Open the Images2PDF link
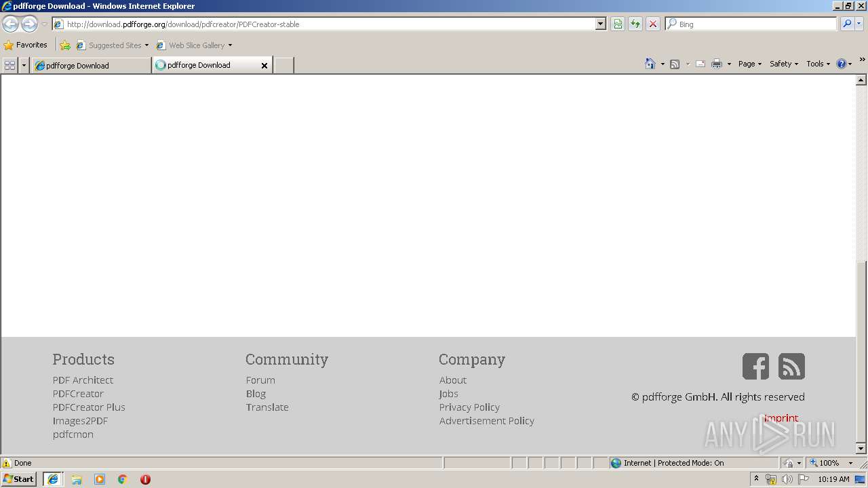This screenshot has width=868, height=488. (x=80, y=421)
